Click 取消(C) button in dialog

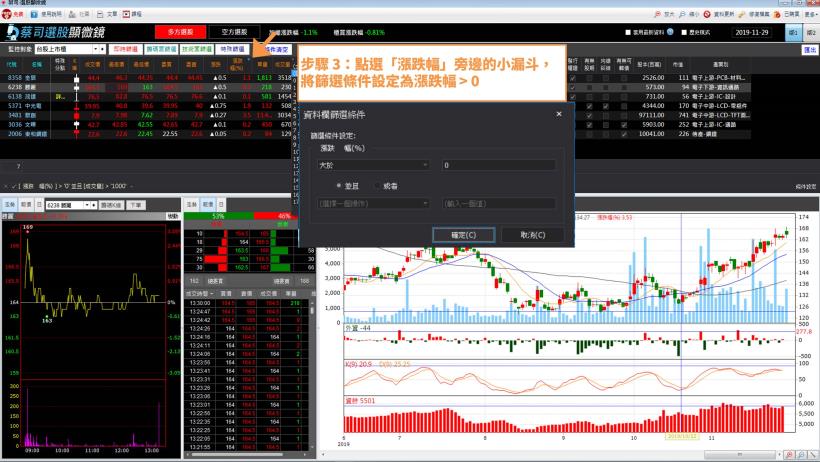pyautogui.click(x=532, y=235)
